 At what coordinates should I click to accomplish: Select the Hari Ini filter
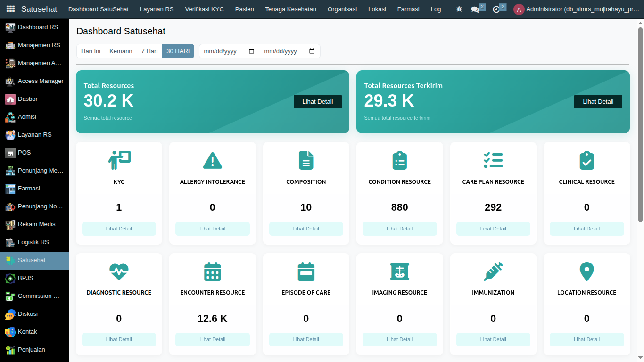(x=91, y=51)
